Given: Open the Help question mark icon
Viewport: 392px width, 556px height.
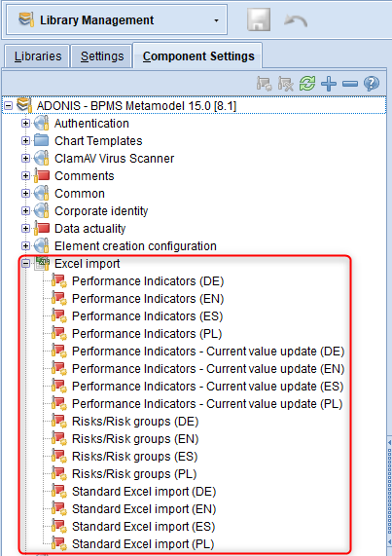Looking at the screenshot, I should pos(372,84).
